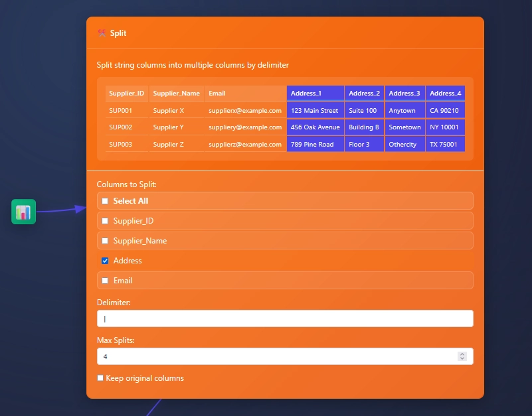532x416 pixels.
Task: Click the Supplier_Name header in preview table
Action: [x=177, y=94]
